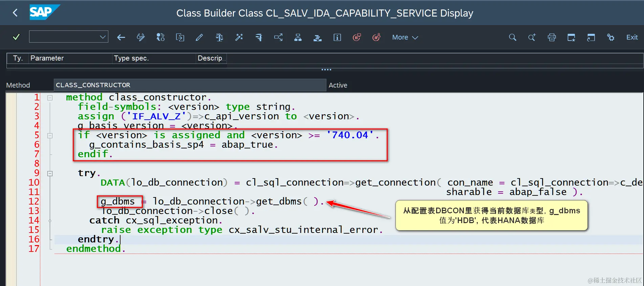
Task: Click the Other Object icon
Action: (180, 37)
